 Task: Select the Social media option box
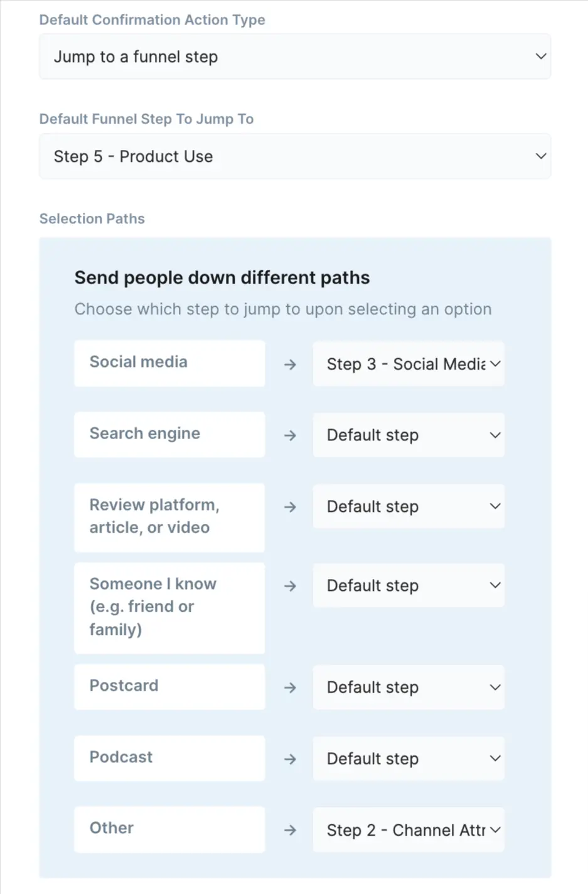pyautogui.click(x=169, y=363)
